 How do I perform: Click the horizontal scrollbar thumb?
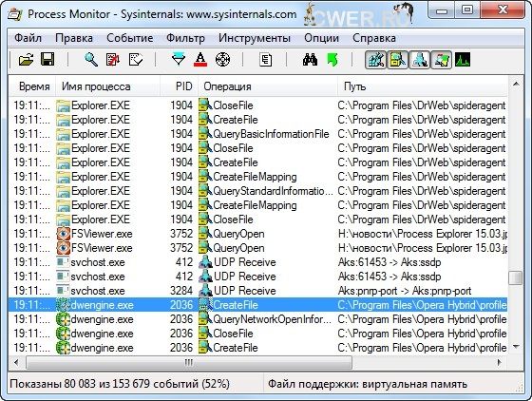coord(189,362)
